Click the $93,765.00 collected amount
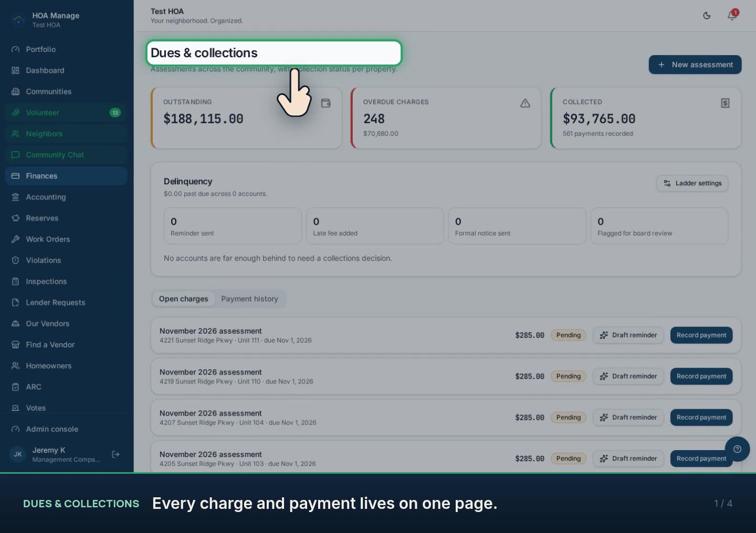This screenshot has width=756, height=533. coord(599,119)
